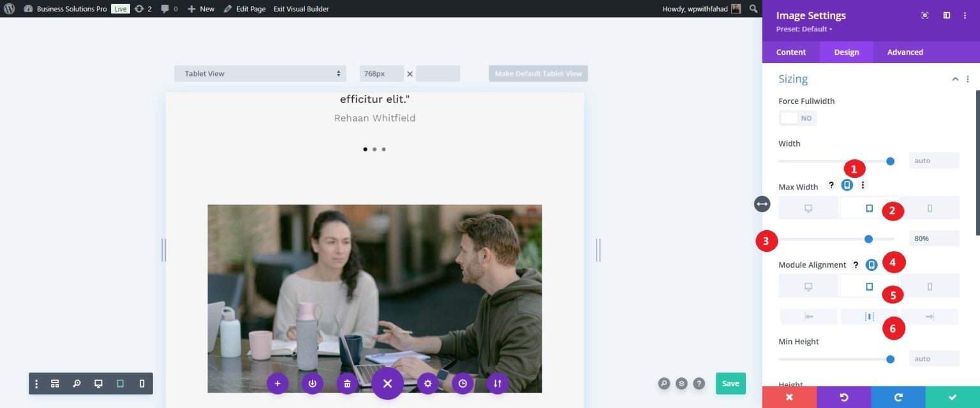This screenshot has height=408, width=980.
Task: Snap the Image Settings panel to sidebar
Action: pos(947,15)
